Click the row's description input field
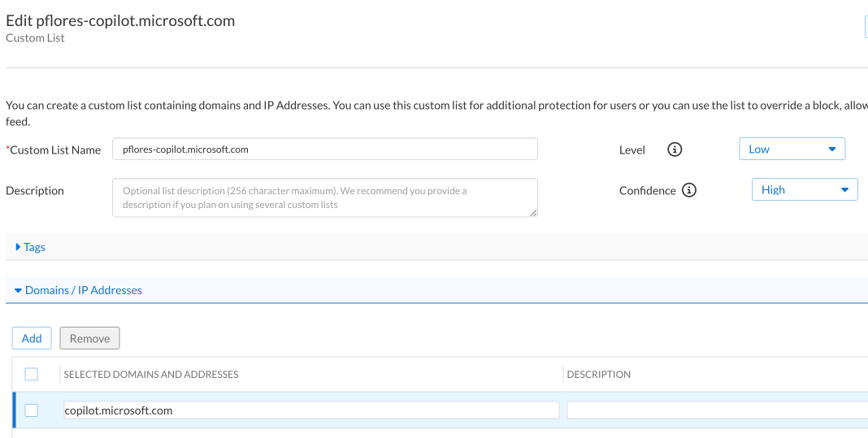The width and height of the screenshot is (868, 438). click(x=715, y=410)
